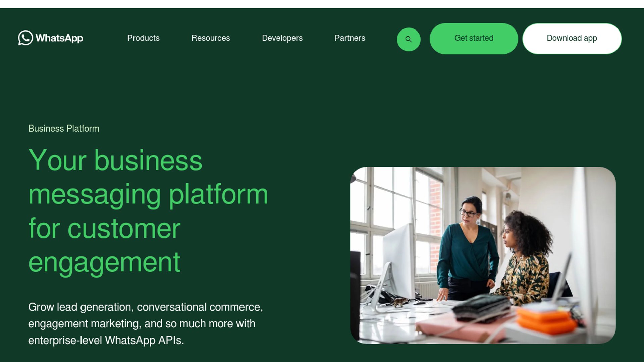Select the WhatsApp wordmark text
The image size is (644, 362).
coord(59,38)
